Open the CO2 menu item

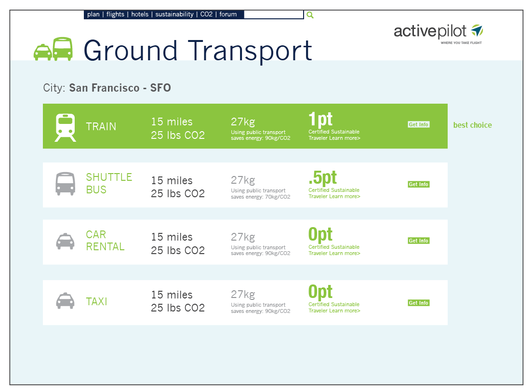click(x=206, y=14)
